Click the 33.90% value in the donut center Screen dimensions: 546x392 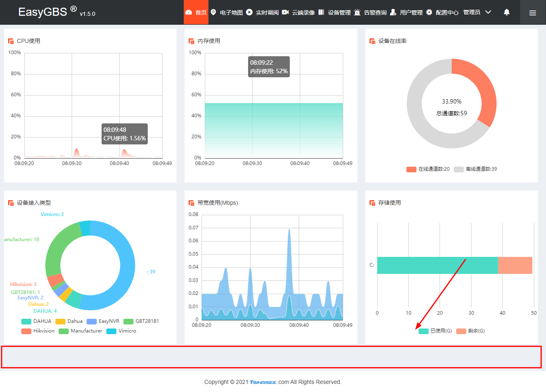pos(452,102)
